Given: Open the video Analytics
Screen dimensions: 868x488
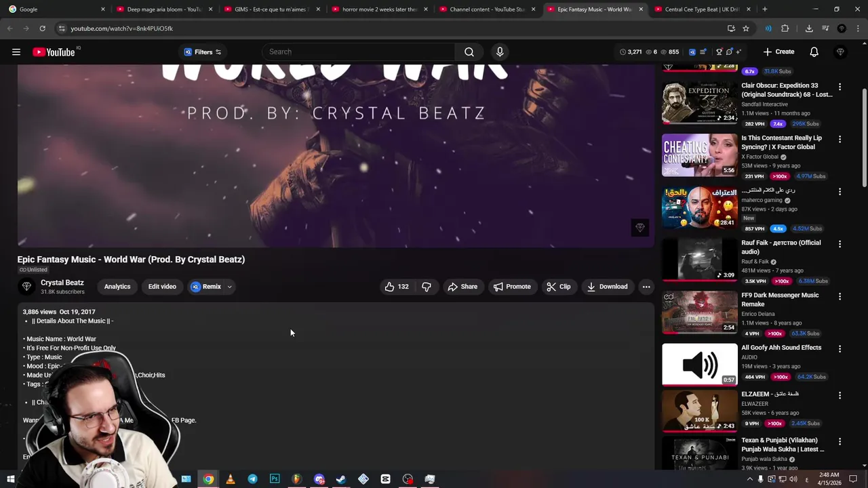Looking at the screenshot, I should point(117,287).
